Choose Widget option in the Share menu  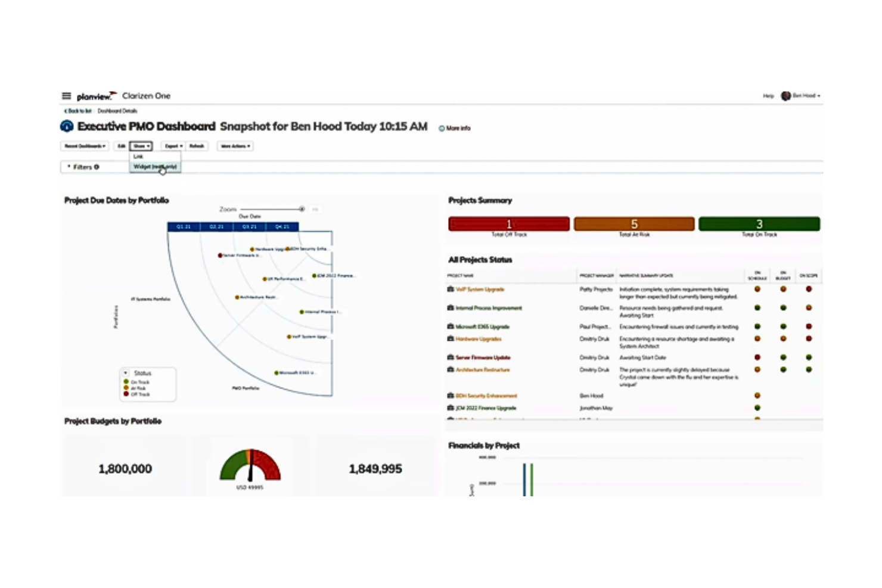[x=155, y=167]
